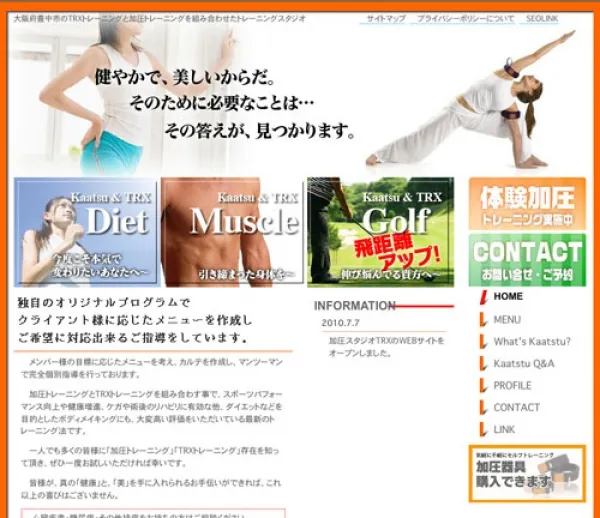
Task: Open the SEOLINK link
Action: [x=542, y=18]
